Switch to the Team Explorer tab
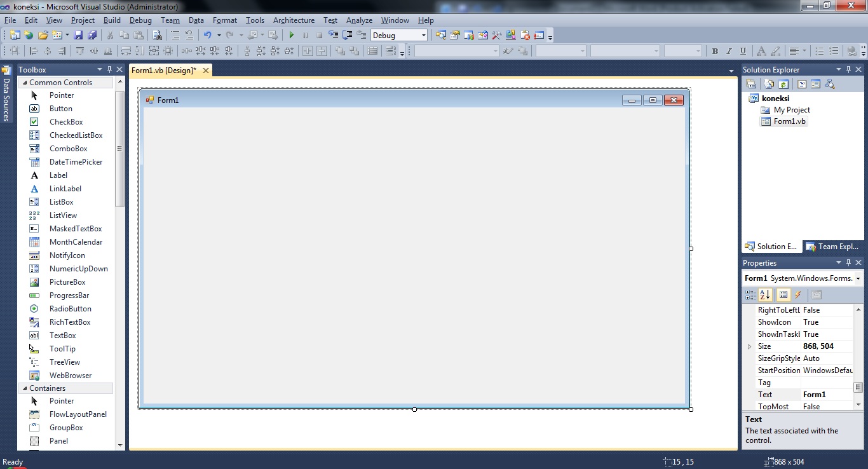The image size is (868, 469). 832,247
